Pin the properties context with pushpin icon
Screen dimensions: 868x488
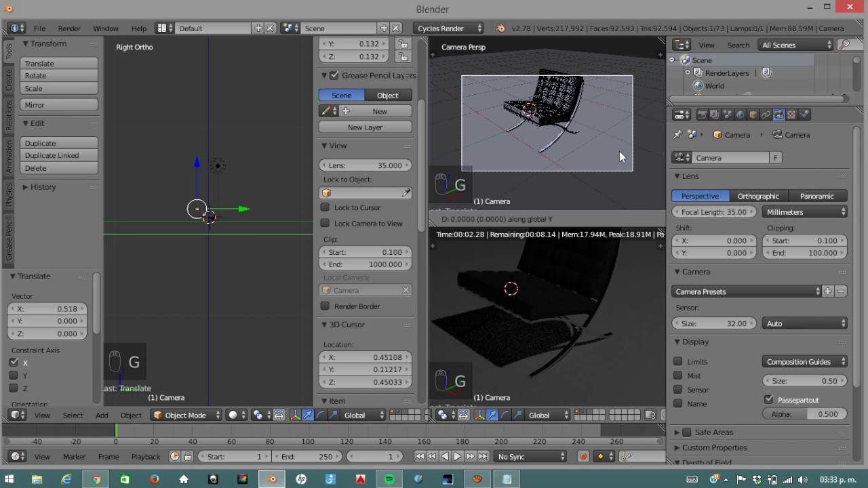coord(677,135)
